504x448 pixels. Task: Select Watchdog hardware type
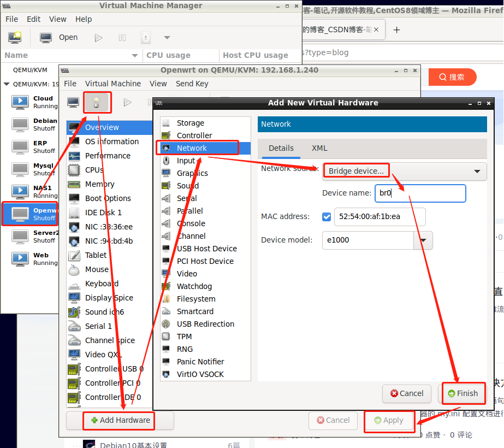click(x=205, y=286)
